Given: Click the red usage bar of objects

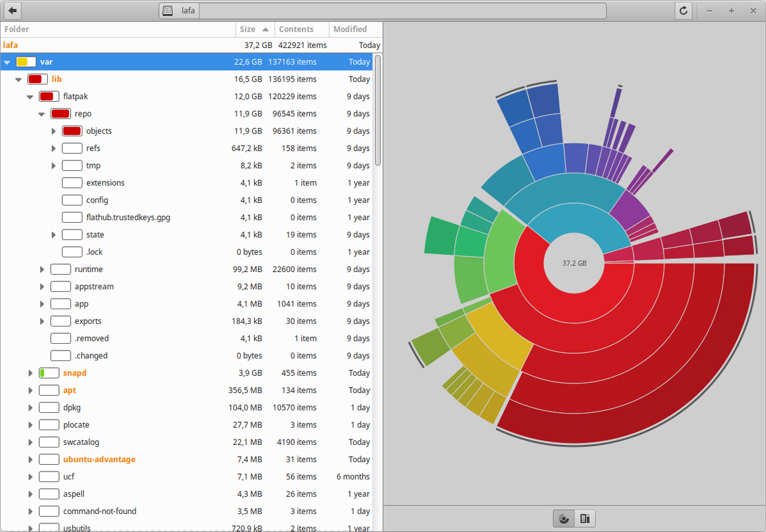Looking at the screenshot, I should pyautogui.click(x=72, y=131).
